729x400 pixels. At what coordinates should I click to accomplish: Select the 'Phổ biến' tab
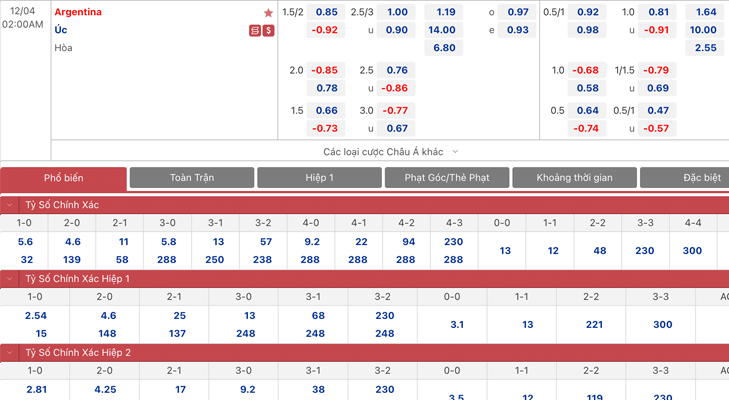click(63, 178)
